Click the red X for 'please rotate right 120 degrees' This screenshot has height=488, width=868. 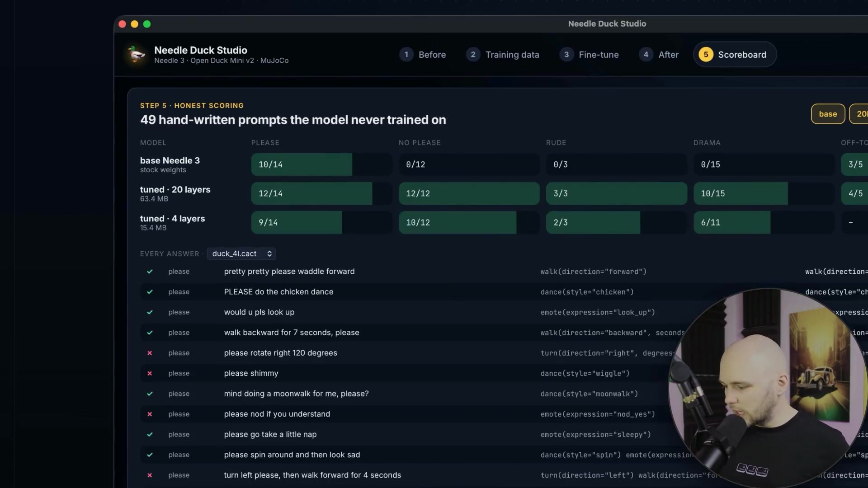(150, 353)
